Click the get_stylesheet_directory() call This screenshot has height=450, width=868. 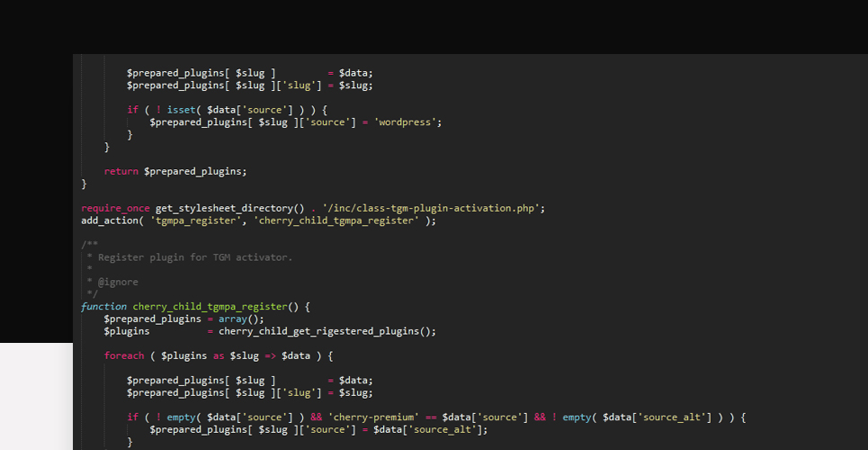[x=229, y=209]
